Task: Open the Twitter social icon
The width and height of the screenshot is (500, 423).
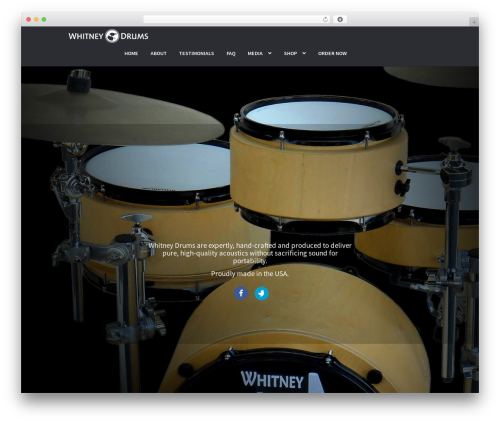Action: pyautogui.click(x=262, y=293)
